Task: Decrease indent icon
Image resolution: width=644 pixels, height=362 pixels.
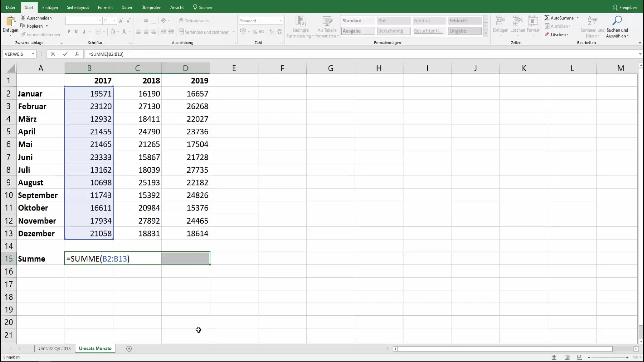Action: click(x=164, y=32)
